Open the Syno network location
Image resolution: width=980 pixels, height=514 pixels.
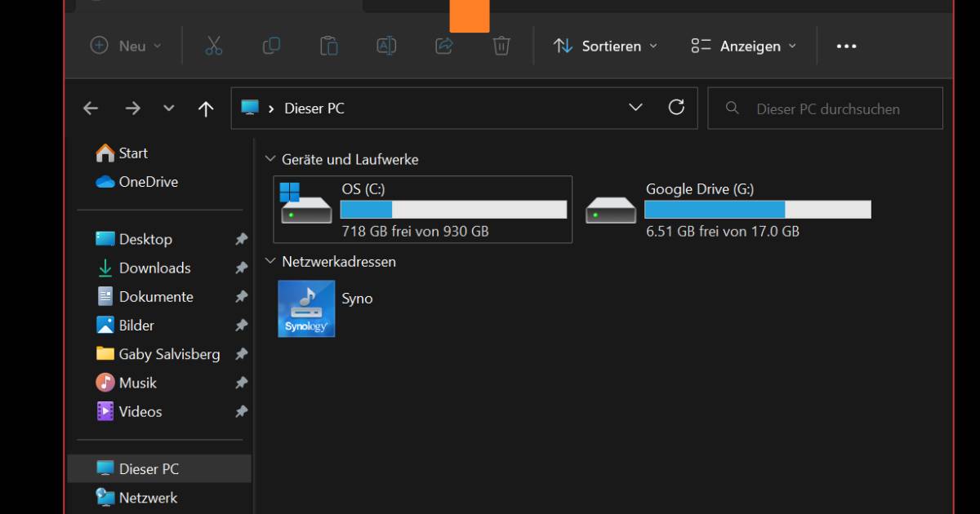click(x=306, y=308)
